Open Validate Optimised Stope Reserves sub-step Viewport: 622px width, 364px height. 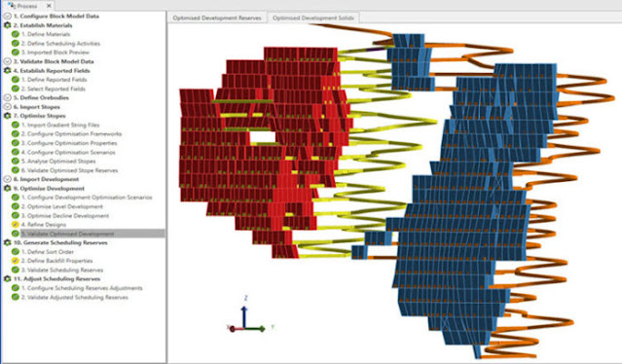pyautogui.click(x=69, y=170)
